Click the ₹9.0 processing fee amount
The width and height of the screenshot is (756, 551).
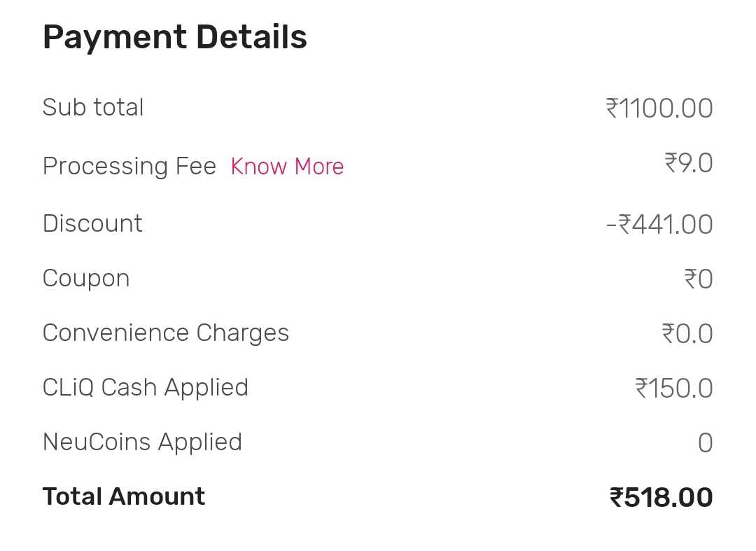click(x=689, y=163)
